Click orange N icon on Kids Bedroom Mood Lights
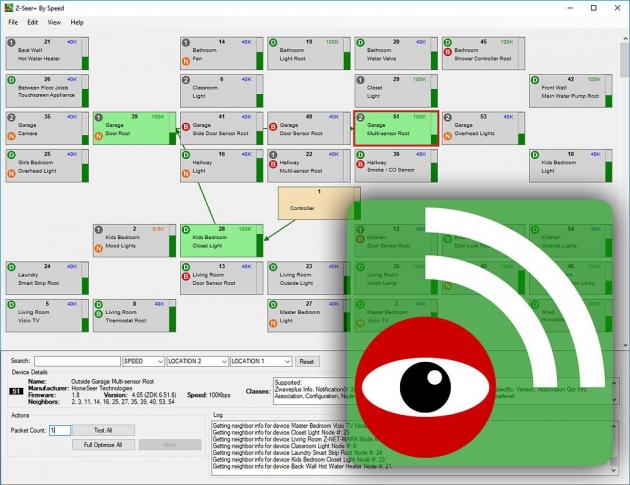This screenshot has width=630, height=485. [98, 248]
